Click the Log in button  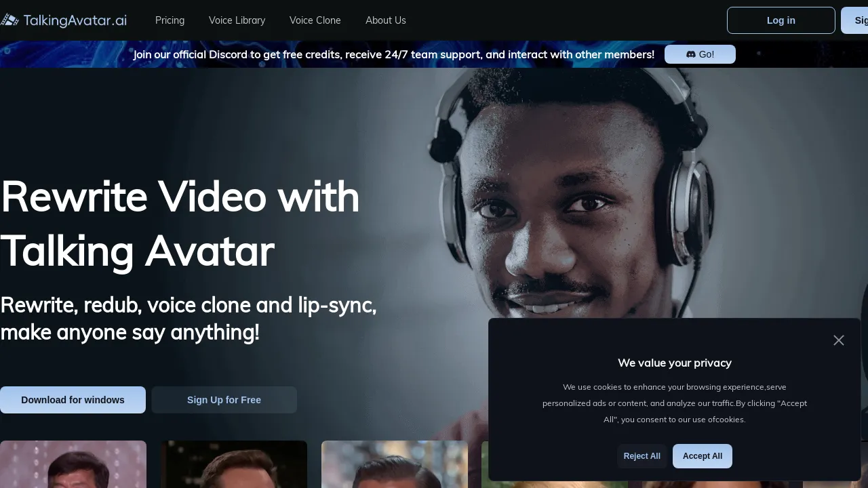pyautogui.click(x=781, y=20)
